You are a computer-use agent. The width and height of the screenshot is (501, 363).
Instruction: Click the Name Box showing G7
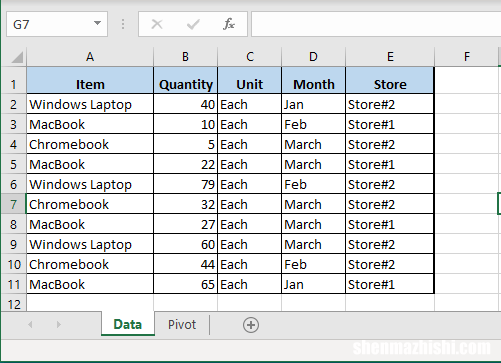click(57, 24)
